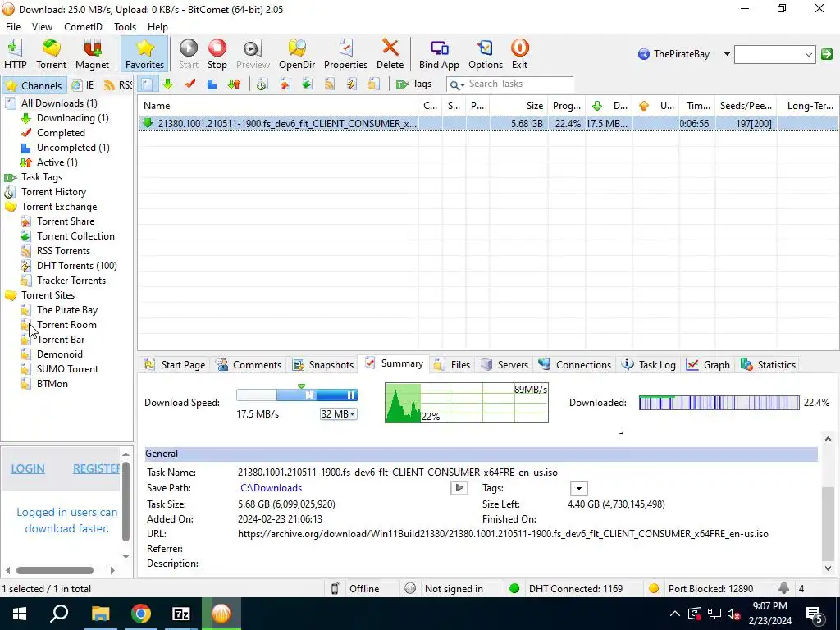
Task: Click the Downloaded pieces progress bar
Action: 719,403
